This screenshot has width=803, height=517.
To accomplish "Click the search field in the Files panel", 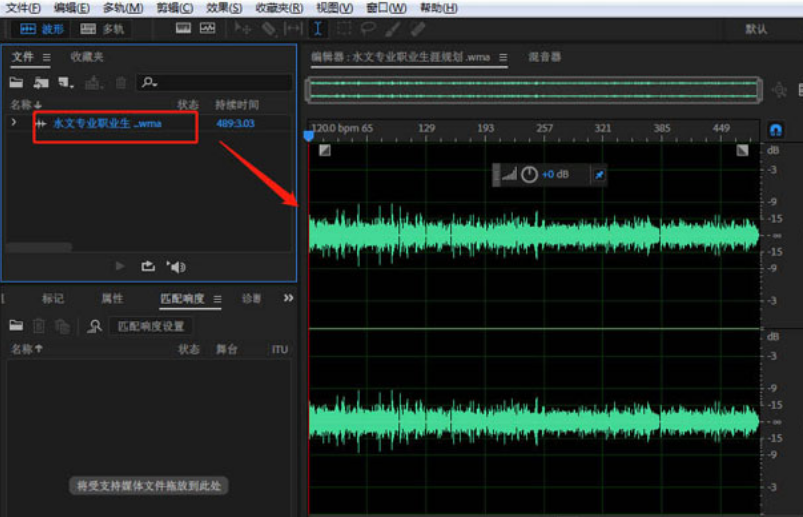I will pyautogui.click(x=214, y=82).
